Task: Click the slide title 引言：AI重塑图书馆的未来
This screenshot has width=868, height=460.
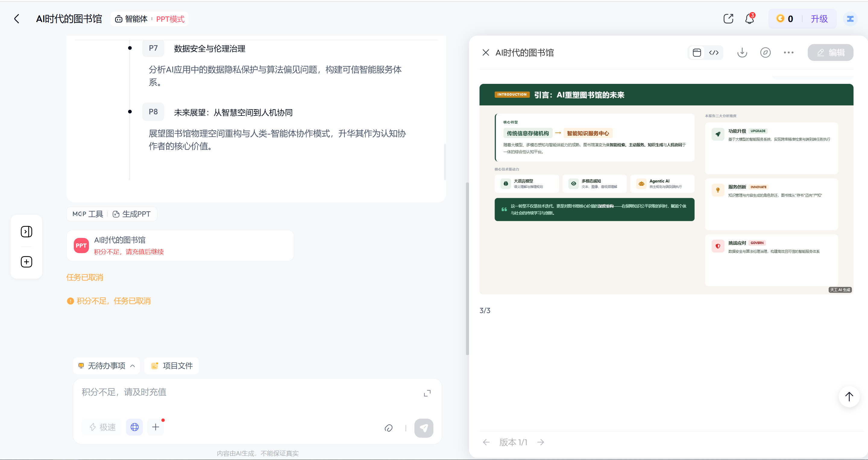Action: pos(579,95)
